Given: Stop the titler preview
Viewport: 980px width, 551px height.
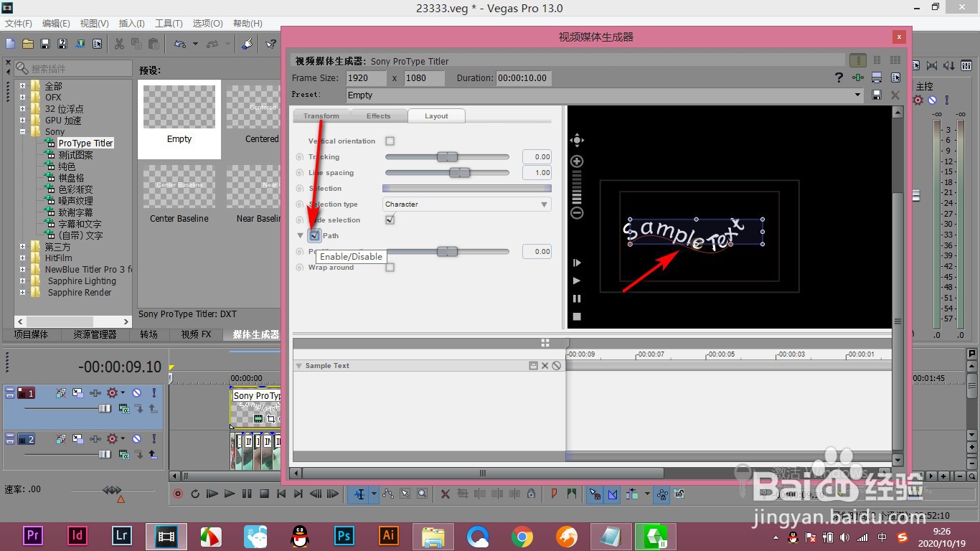Looking at the screenshot, I should 577,316.
